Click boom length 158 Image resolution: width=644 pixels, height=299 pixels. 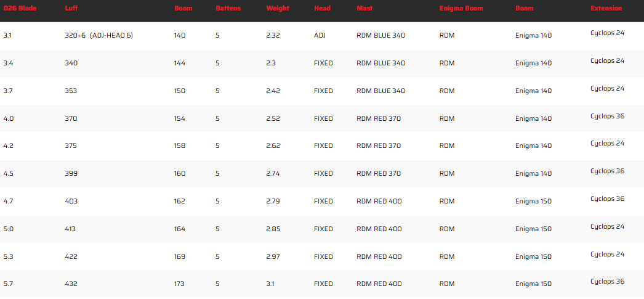(x=180, y=146)
